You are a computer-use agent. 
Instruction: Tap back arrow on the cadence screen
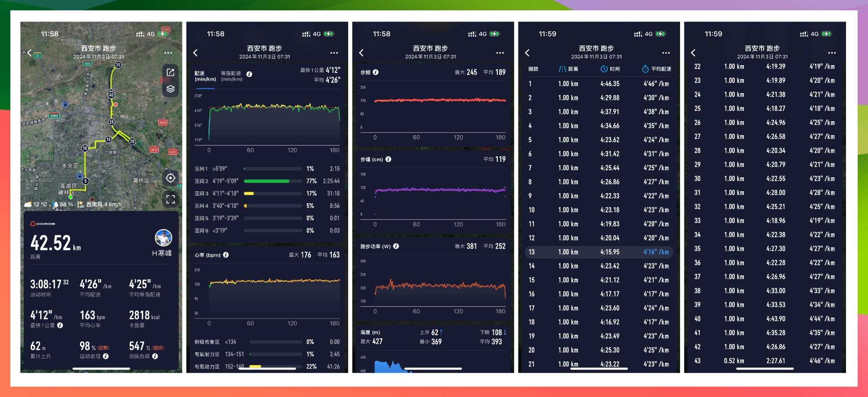tap(361, 53)
